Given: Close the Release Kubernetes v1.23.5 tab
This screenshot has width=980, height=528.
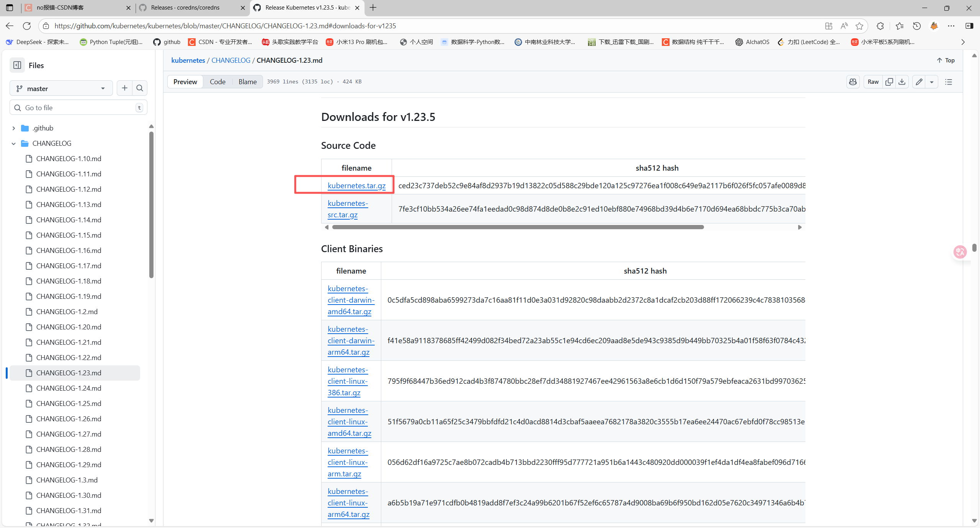Looking at the screenshot, I should pyautogui.click(x=357, y=8).
